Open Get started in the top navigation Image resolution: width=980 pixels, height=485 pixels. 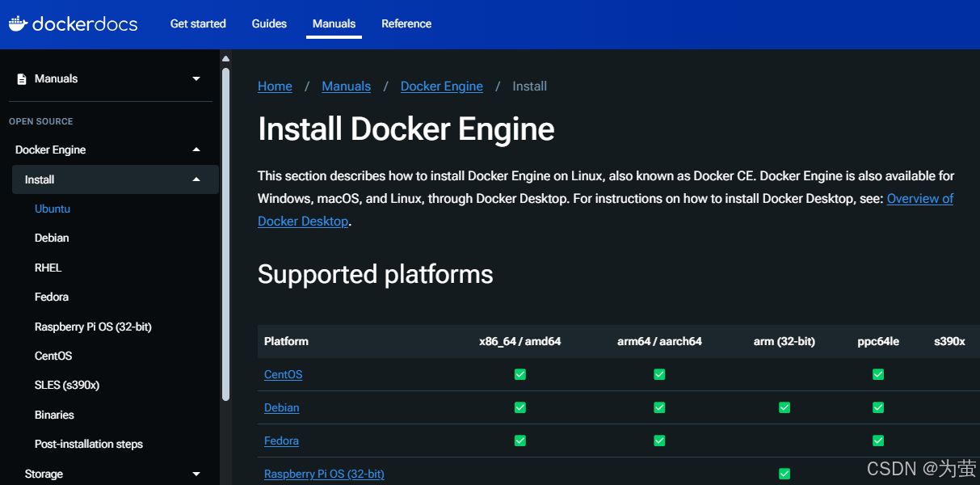198,23
